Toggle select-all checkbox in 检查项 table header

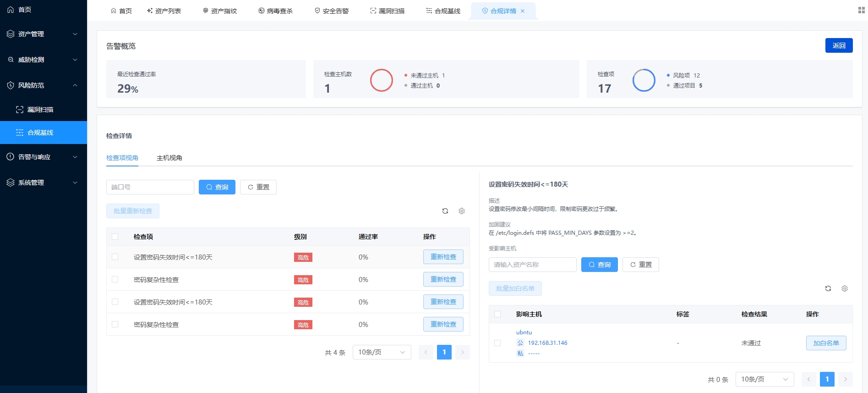click(115, 237)
